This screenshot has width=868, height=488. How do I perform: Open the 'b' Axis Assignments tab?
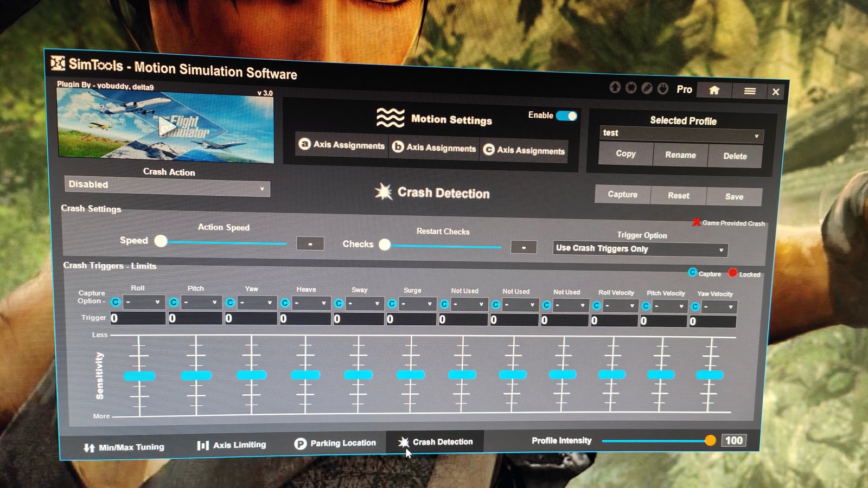[x=434, y=147]
